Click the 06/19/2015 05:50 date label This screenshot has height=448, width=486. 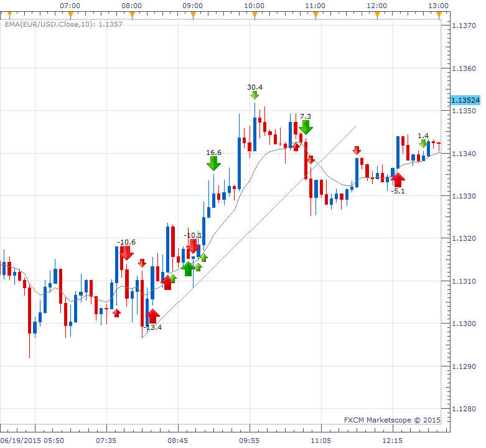tap(32, 441)
